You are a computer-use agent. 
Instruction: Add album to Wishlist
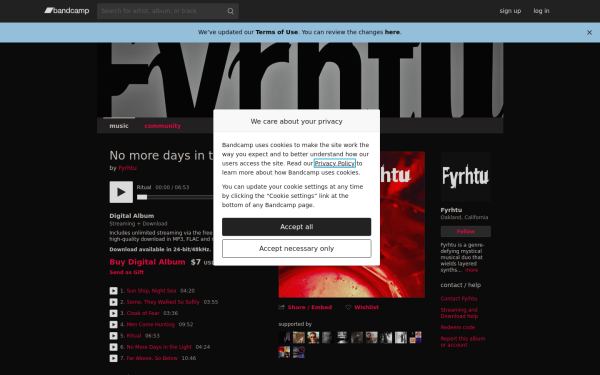tap(362, 307)
